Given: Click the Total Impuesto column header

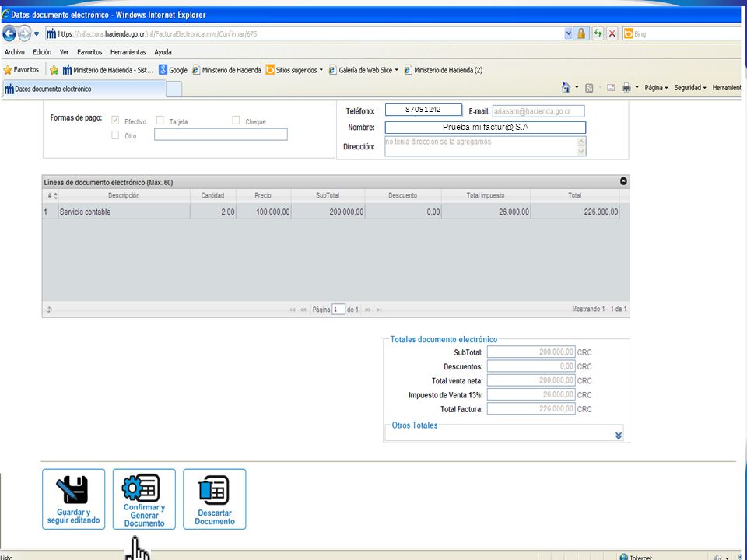Looking at the screenshot, I should pyautogui.click(x=486, y=195).
